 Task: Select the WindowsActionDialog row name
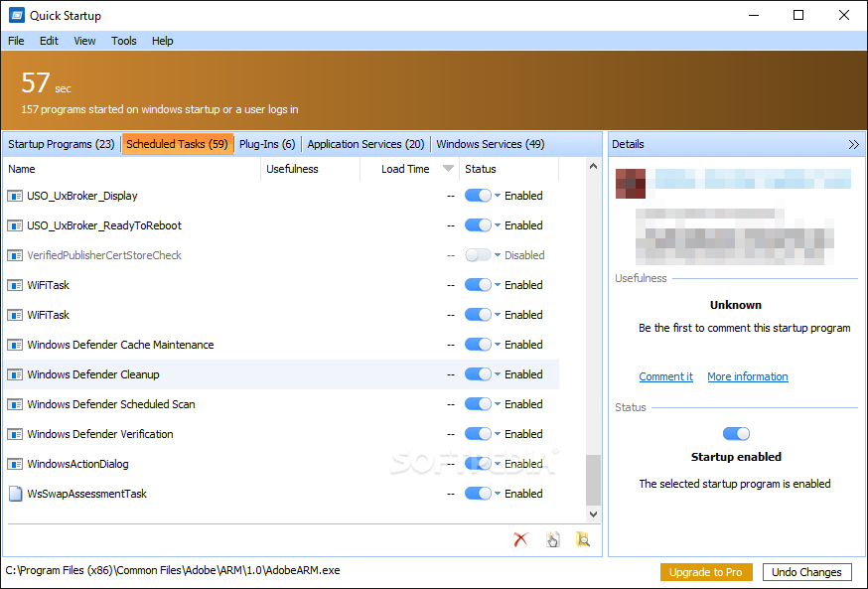[x=78, y=464]
